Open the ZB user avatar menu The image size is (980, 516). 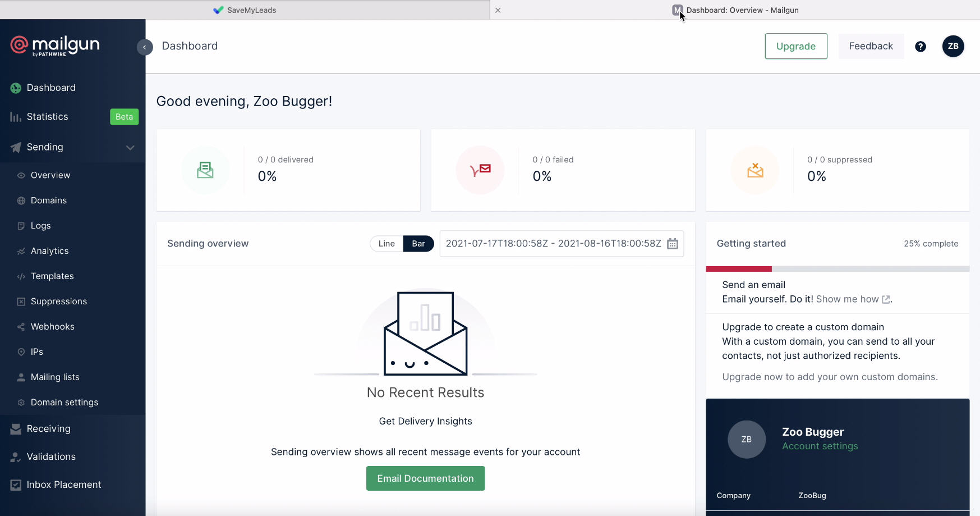pyautogui.click(x=953, y=46)
